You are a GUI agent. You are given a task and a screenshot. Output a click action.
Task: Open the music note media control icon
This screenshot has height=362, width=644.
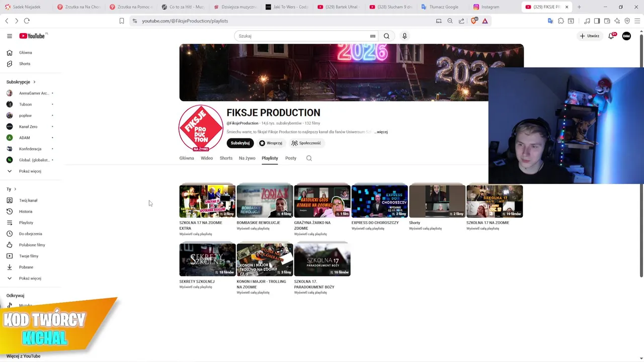(587, 21)
